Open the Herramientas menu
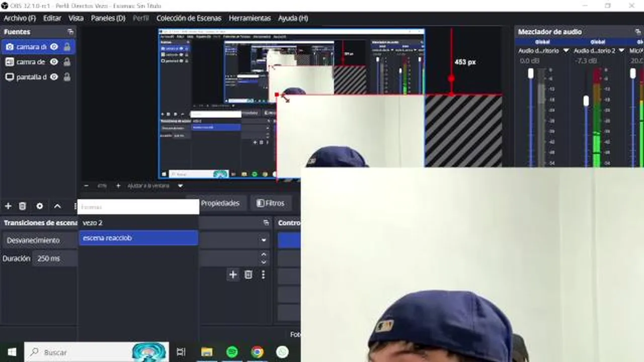The height and width of the screenshot is (362, 644). click(250, 18)
